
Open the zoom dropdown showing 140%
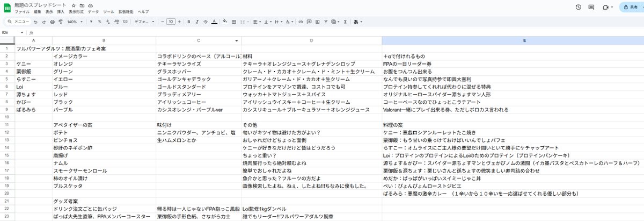(74, 22)
